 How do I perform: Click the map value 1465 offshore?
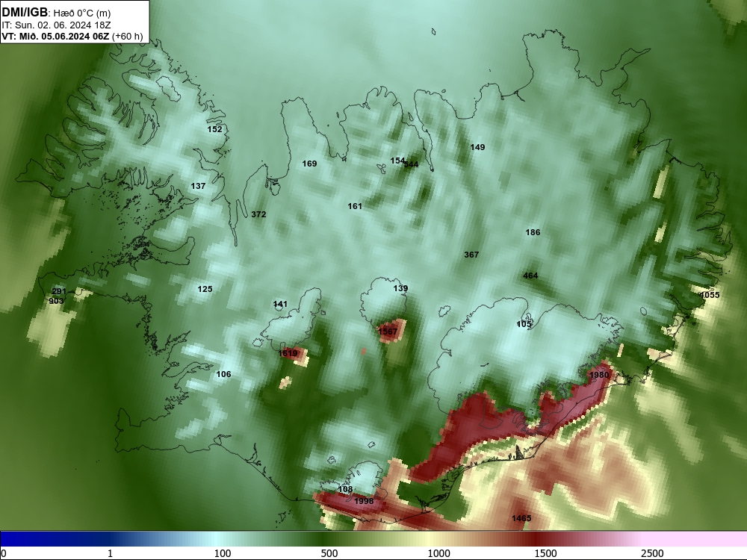[521, 518]
